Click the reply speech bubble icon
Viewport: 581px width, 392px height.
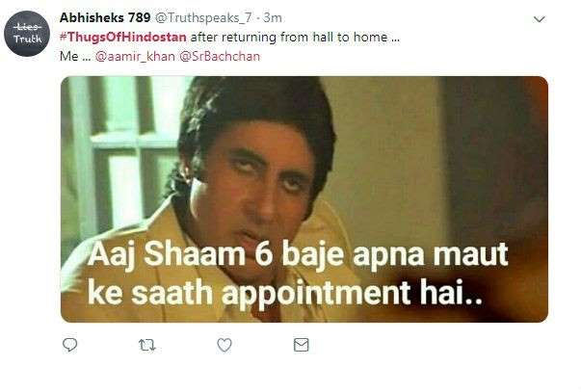(x=69, y=345)
